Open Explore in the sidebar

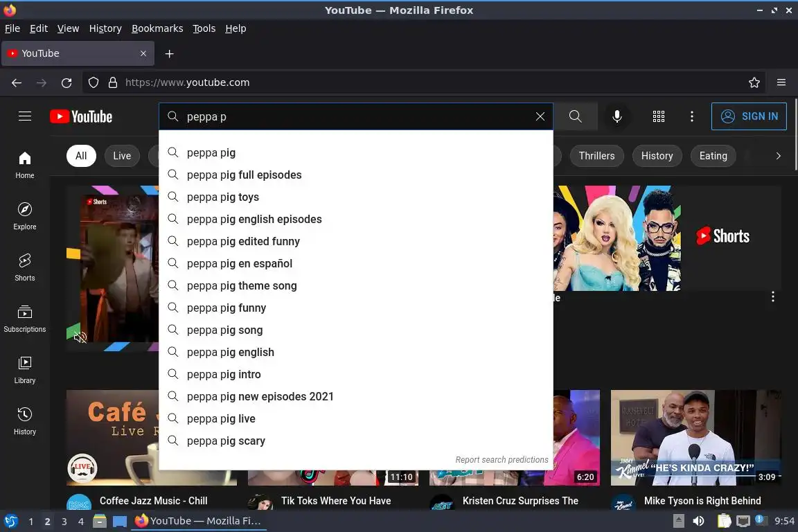click(25, 216)
